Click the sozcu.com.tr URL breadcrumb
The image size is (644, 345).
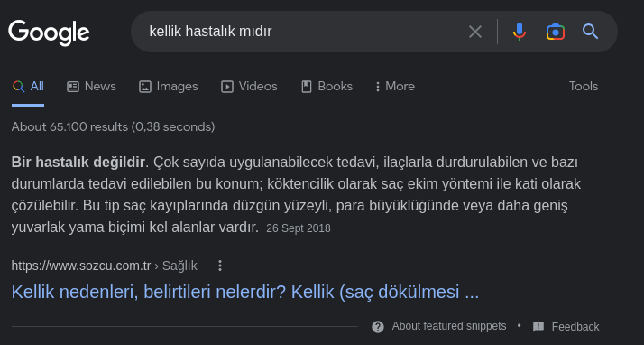click(x=105, y=266)
